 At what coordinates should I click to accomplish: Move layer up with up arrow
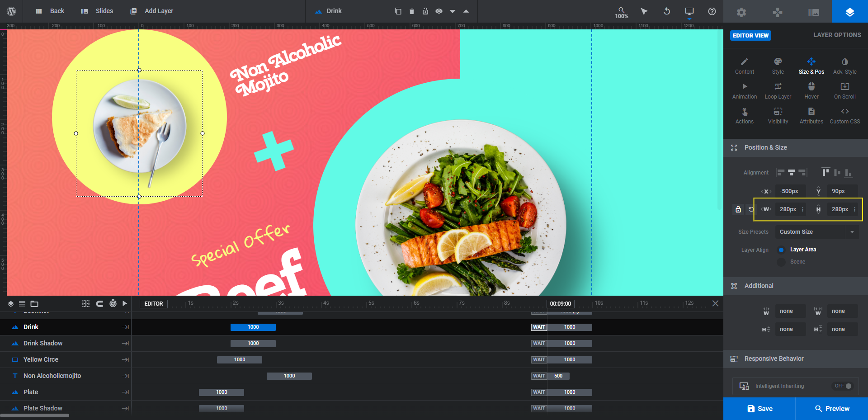[x=466, y=11]
